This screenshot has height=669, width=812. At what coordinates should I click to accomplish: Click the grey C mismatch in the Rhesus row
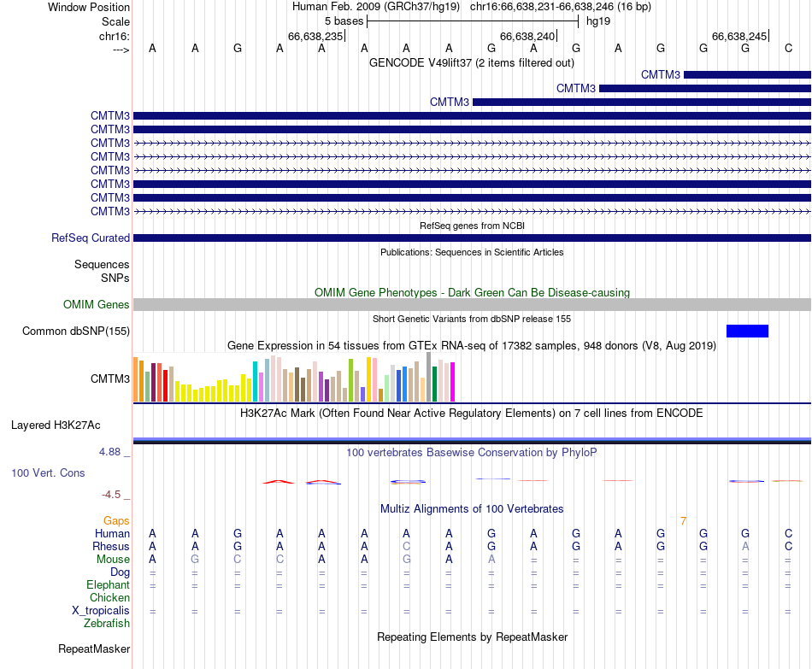pos(407,546)
